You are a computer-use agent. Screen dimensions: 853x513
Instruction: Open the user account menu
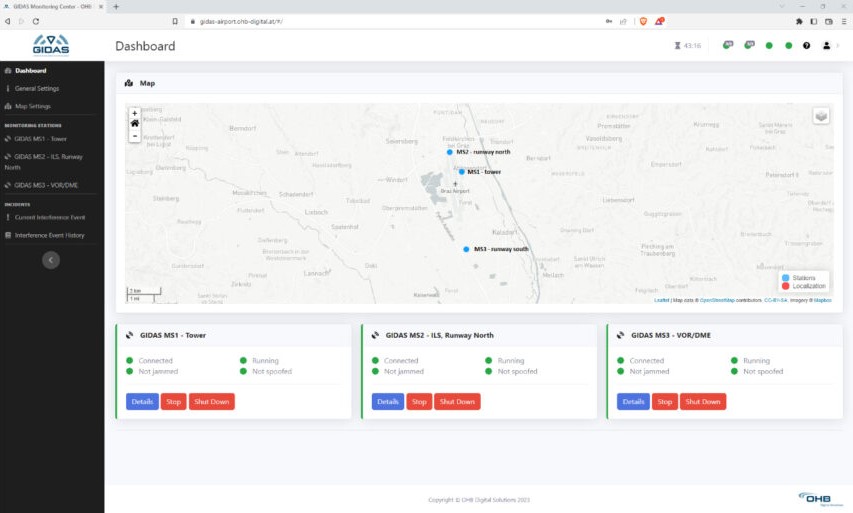(x=827, y=45)
